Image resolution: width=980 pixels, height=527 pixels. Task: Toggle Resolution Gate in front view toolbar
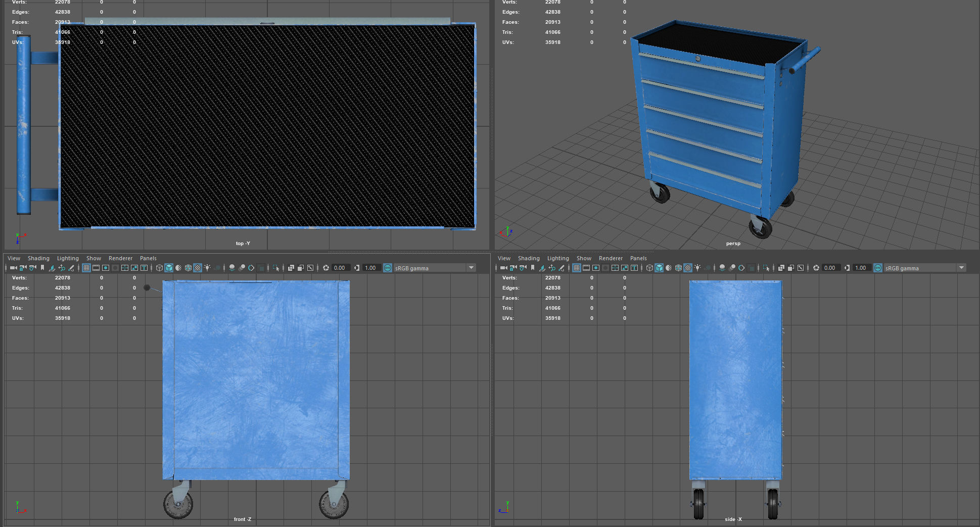pos(106,268)
